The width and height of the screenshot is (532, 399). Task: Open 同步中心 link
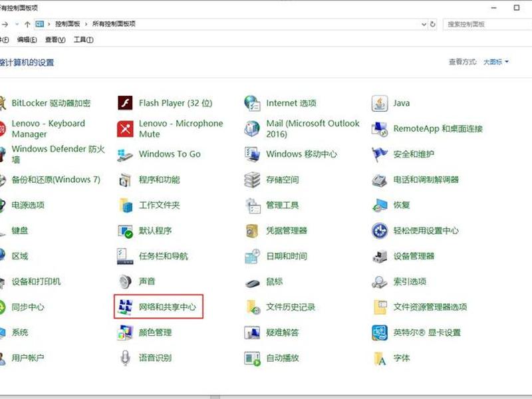28,307
